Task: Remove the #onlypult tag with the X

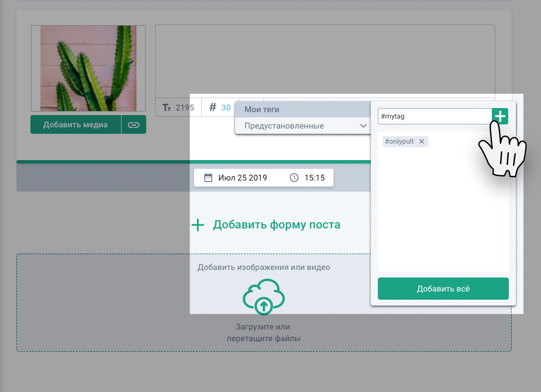Action: pyautogui.click(x=421, y=141)
